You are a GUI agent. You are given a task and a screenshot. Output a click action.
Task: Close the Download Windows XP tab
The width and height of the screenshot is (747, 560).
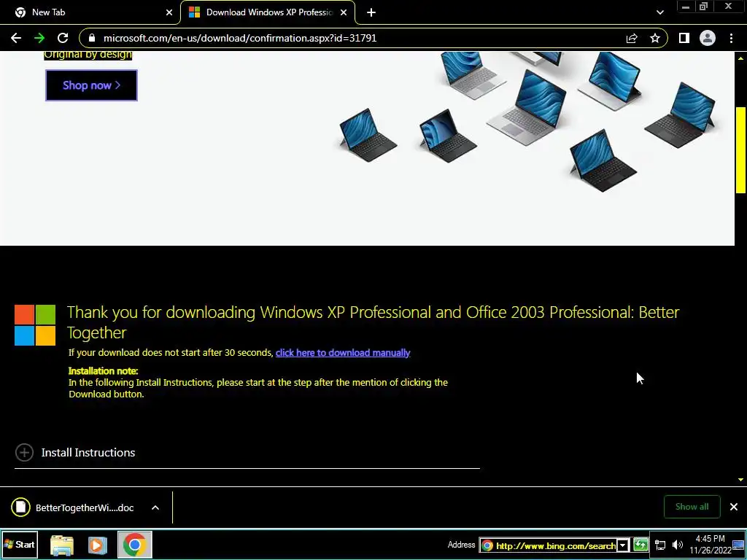pos(344,12)
